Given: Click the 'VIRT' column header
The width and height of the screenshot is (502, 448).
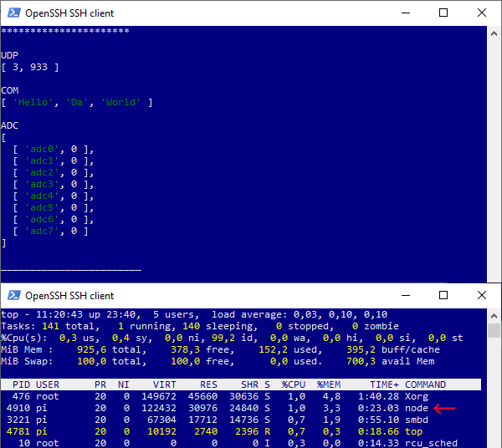Looking at the screenshot, I should [x=165, y=384].
